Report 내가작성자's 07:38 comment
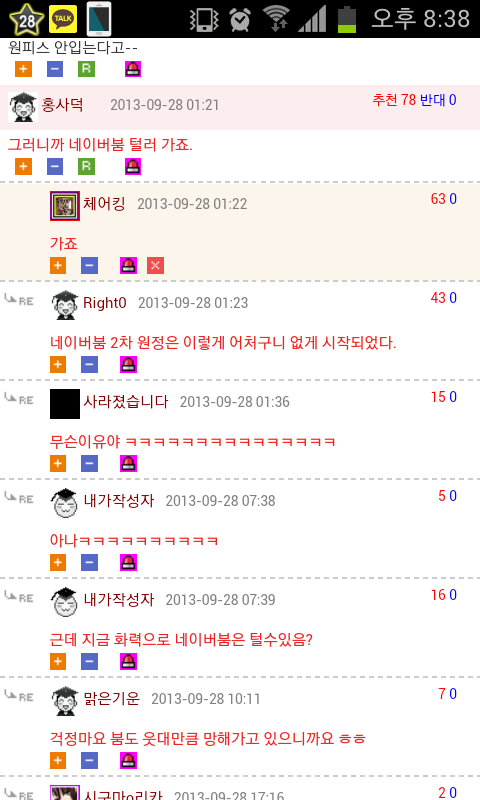 pos(129,562)
